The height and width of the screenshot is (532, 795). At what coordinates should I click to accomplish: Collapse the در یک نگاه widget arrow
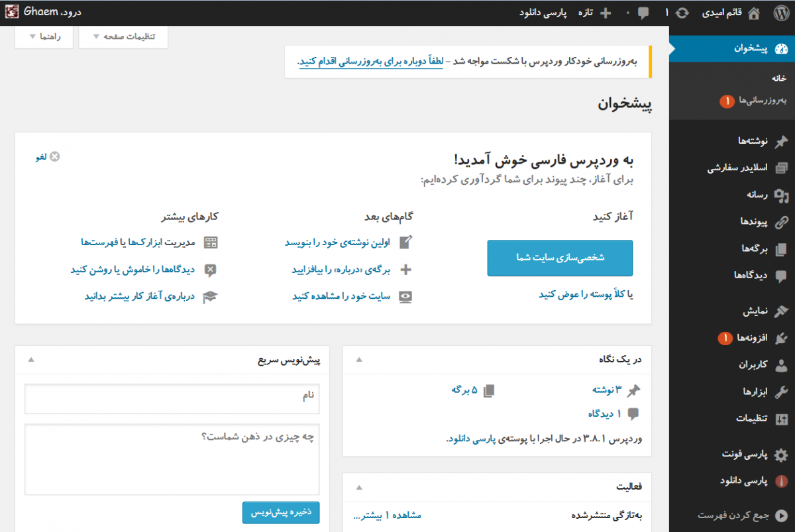(360, 360)
